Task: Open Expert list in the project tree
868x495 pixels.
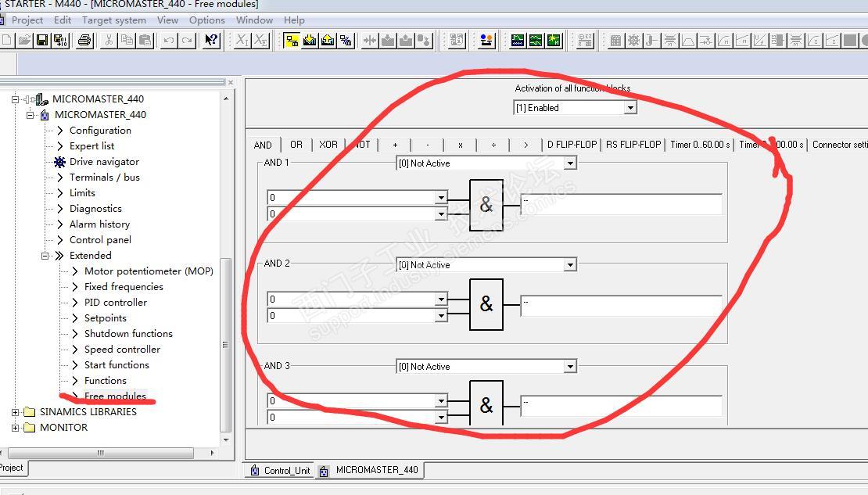Action: pyautogui.click(x=92, y=146)
